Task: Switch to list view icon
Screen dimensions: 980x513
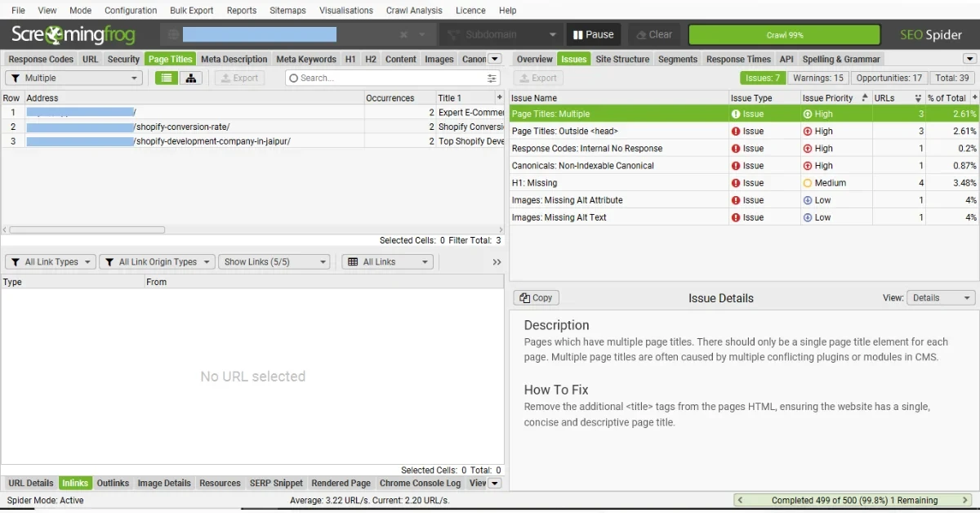Action: (x=167, y=78)
